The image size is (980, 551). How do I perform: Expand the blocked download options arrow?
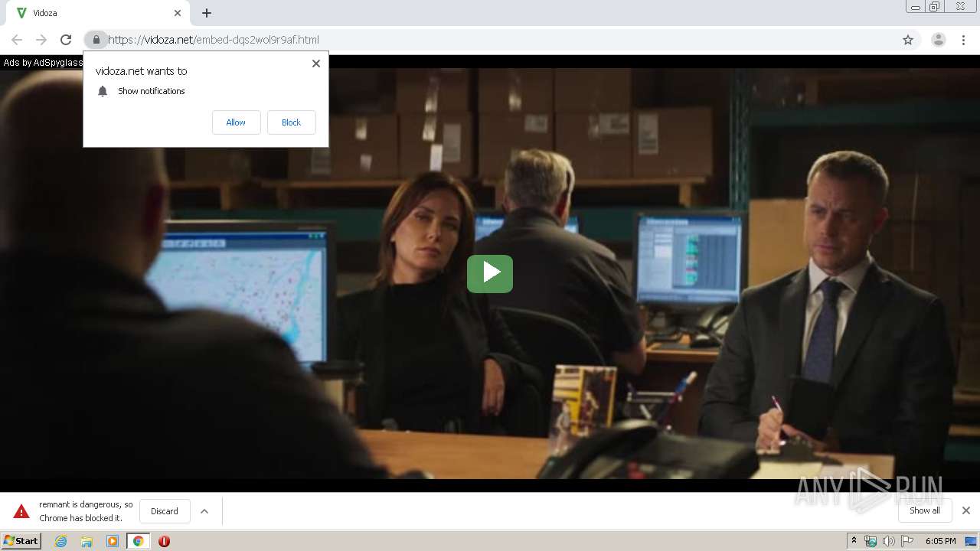[x=204, y=511]
